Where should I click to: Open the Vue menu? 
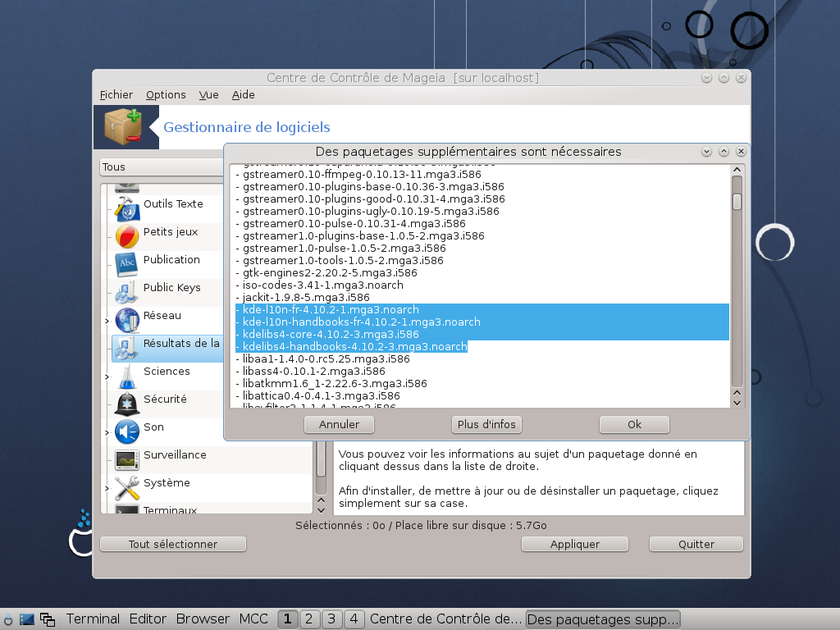(x=209, y=95)
